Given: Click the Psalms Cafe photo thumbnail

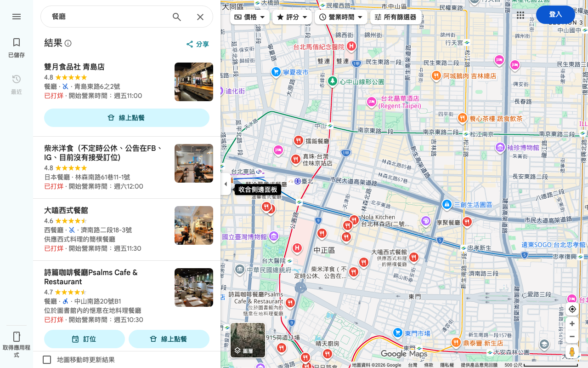Looking at the screenshot, I should pos(194,287).
